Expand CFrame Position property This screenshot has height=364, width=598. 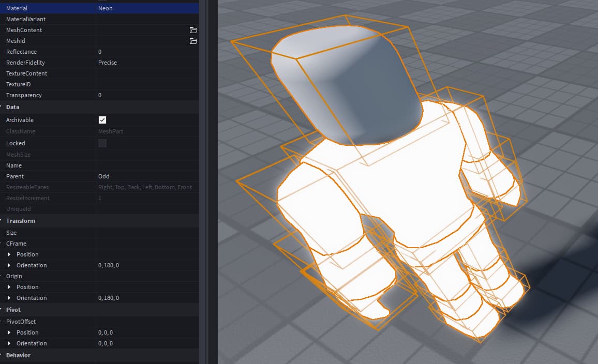pyautogui.click(x=9, y=254)
